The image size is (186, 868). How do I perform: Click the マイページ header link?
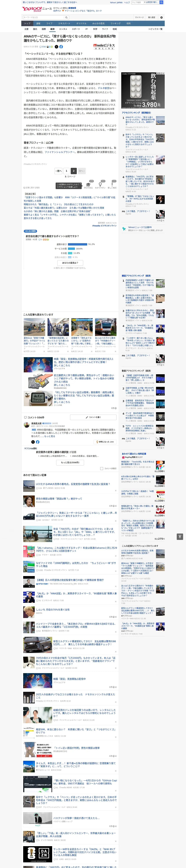pyautogui.click(x=139, y=18)
